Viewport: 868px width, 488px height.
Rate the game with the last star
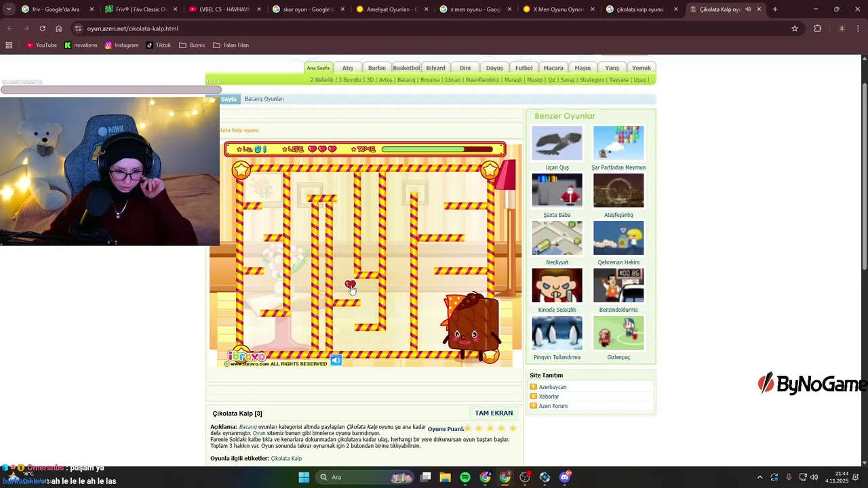[x=513, y=428]
